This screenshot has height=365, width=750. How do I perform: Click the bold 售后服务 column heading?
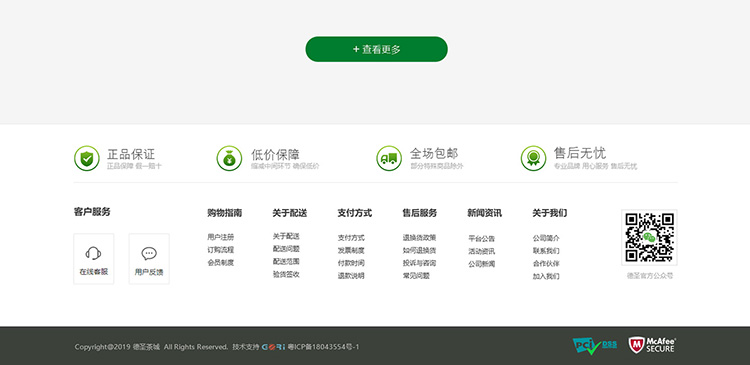419,213
